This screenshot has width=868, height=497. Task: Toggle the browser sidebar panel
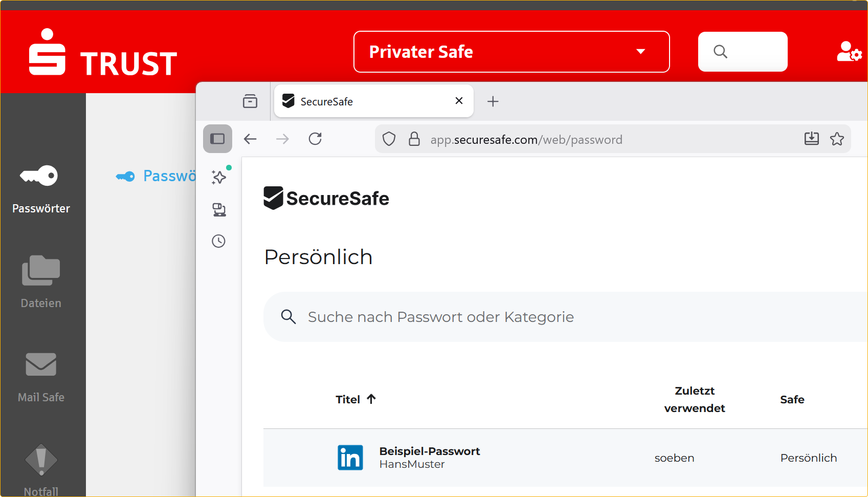pyautogui.click(x=217, y=139)
